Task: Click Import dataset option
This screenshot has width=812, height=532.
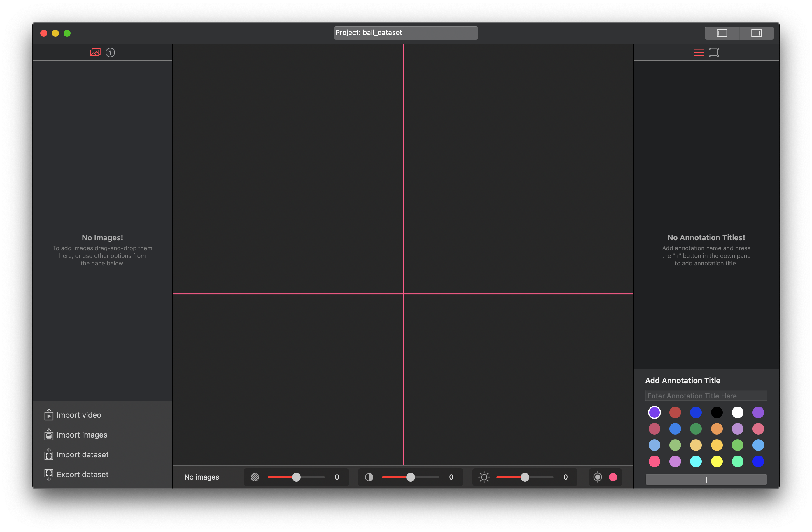Action: tap(82, 454)
